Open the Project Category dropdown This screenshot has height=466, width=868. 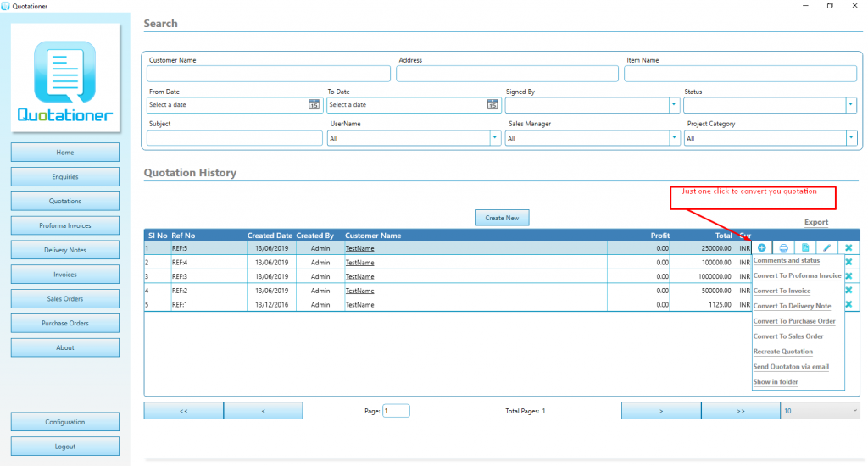point(851,138)
